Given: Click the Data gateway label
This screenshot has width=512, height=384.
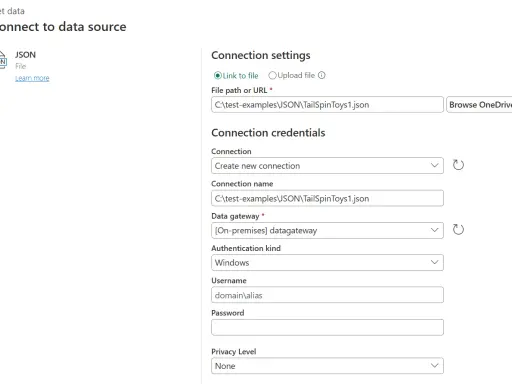Looking at the screenshot, I should click(x=235, y=216).
